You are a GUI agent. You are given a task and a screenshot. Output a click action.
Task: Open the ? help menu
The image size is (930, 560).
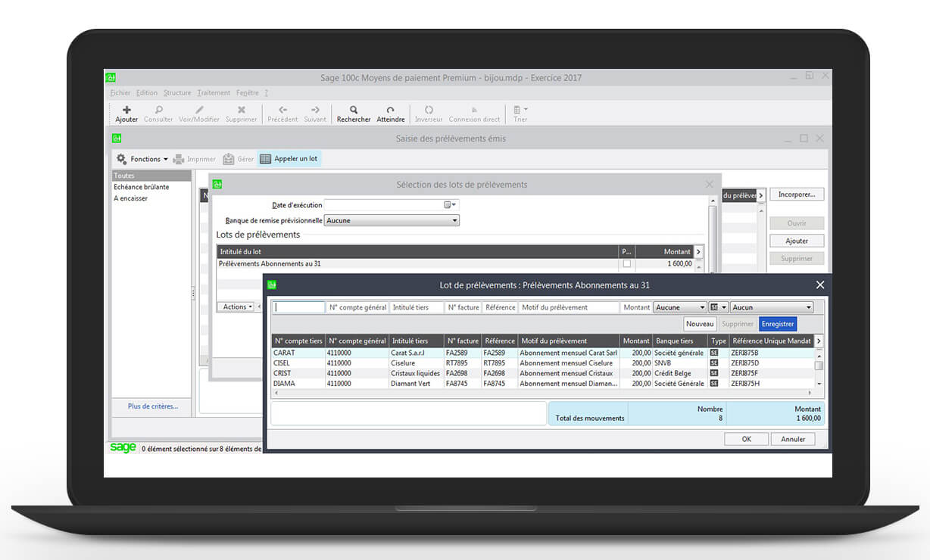tap(266, 93)
